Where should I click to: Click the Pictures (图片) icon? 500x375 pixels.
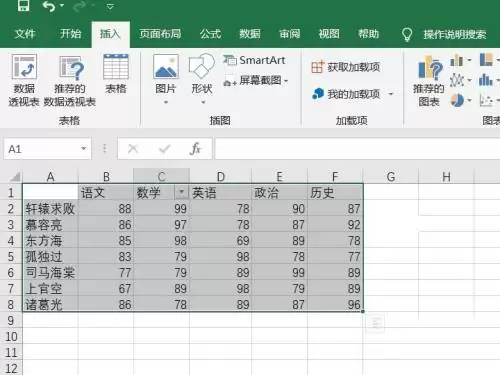point(166,67)
